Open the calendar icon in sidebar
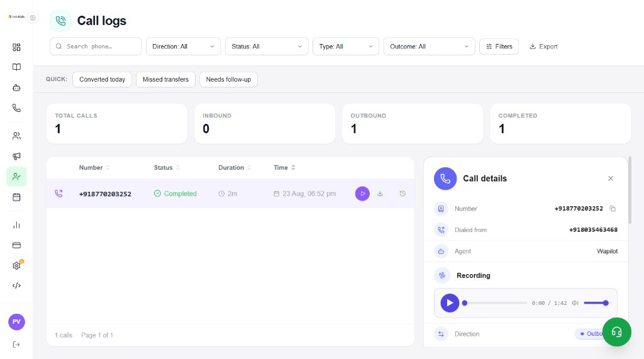Viewport: 644px width, 359px height. pyautogui.click(x=16, y=197)
